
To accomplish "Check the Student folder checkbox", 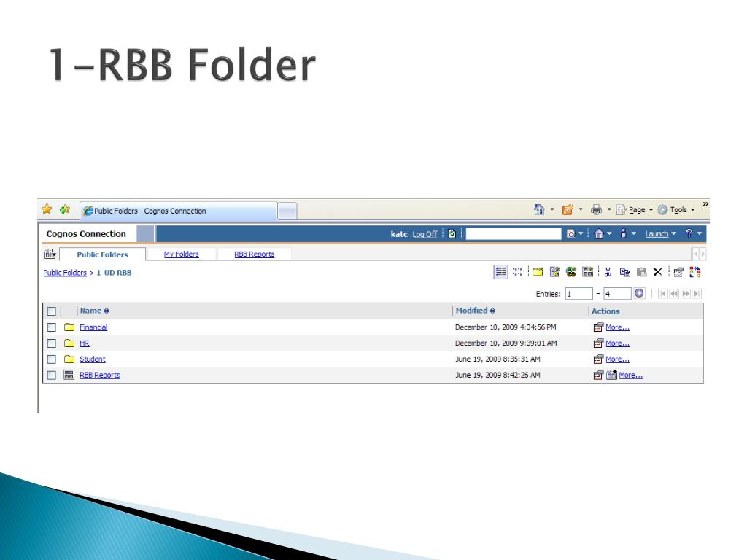I will tap(52, 359).
